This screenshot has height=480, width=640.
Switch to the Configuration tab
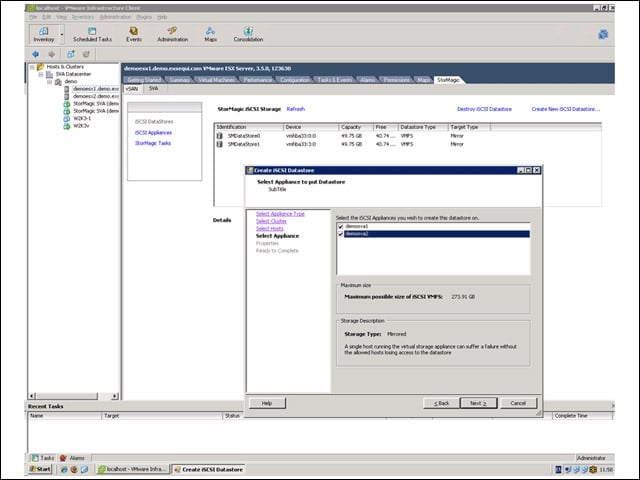click(x=295, y=80)
